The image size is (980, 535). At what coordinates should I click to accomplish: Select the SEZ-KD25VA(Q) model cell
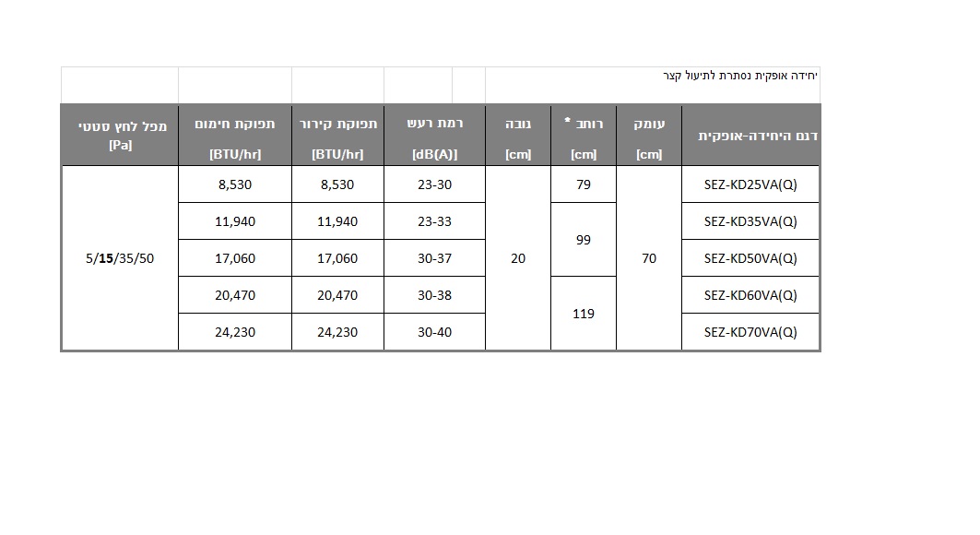point(750,184)
